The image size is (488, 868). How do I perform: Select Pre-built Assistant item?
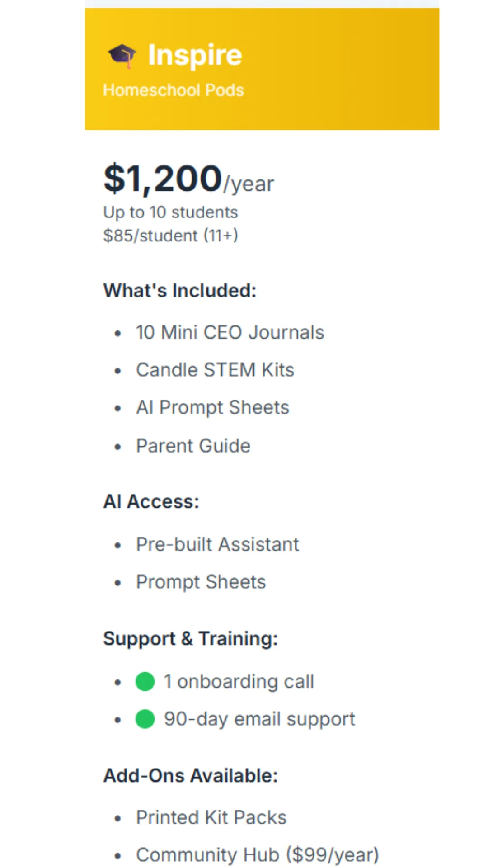[218, 544]
